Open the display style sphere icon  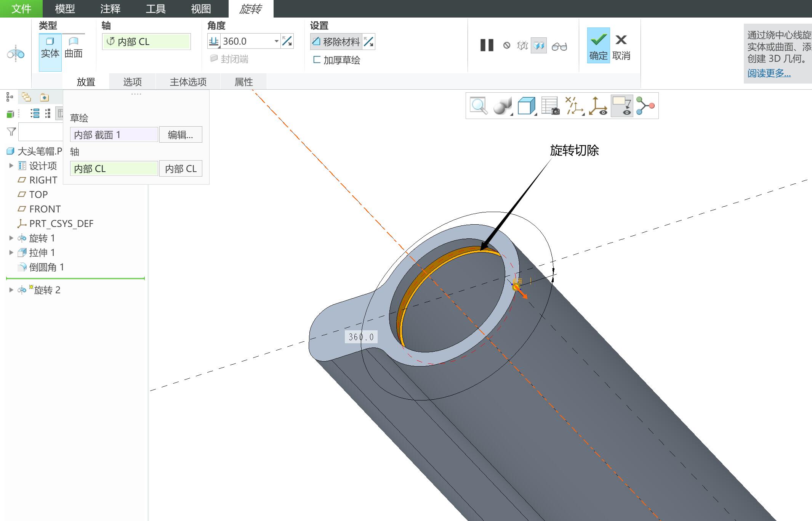tap(503, 106)
